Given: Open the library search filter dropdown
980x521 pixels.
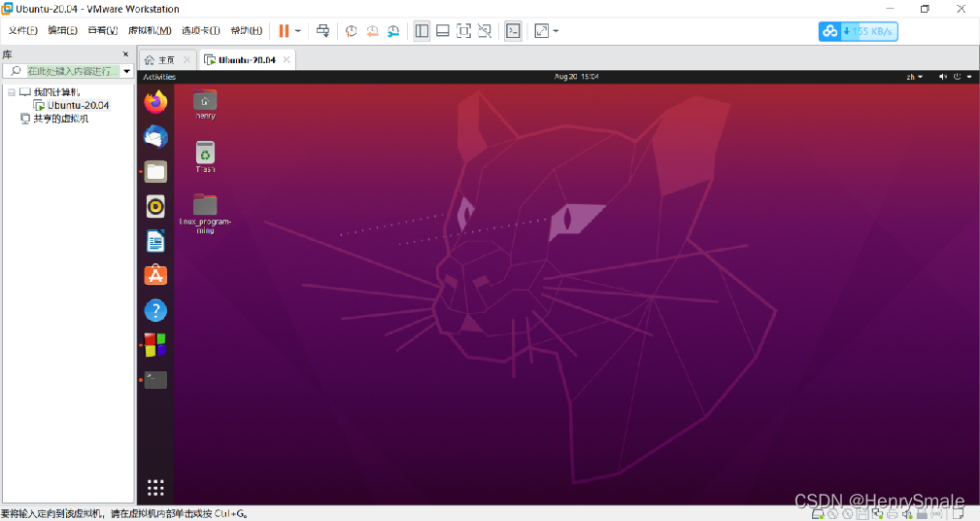Looking at the screenshot, I should (x=127, y=71).
